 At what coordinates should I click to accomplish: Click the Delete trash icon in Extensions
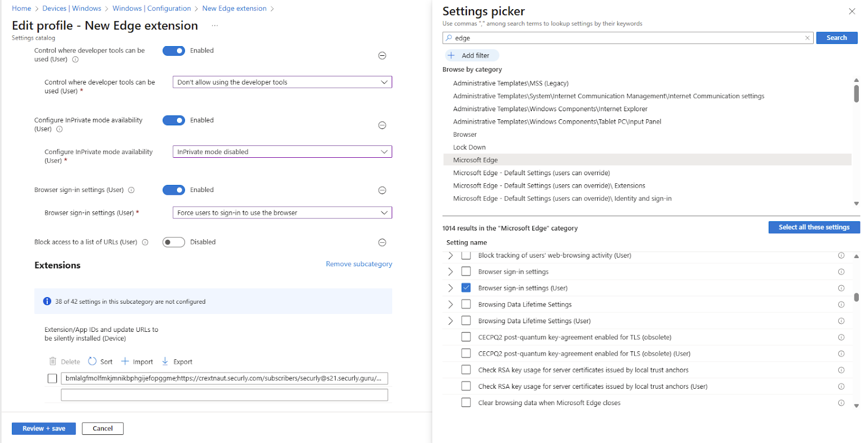click(53, 361)
